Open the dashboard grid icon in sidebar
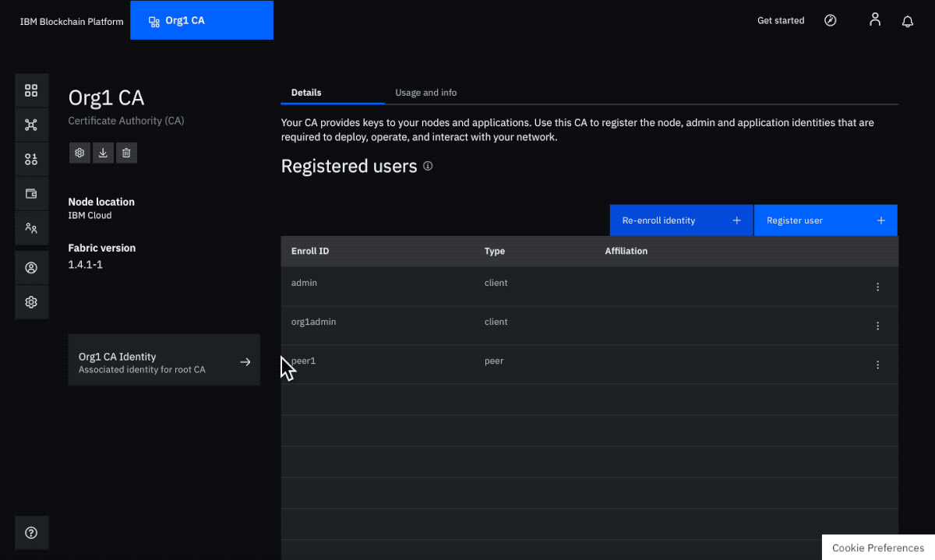 pyautogui.click(x=31, y=90)
